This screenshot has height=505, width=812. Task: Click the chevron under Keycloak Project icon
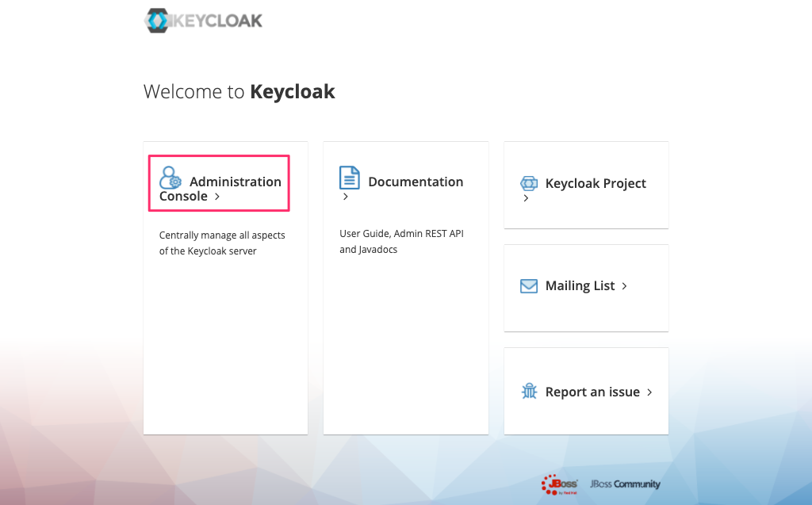pos(527,198)
